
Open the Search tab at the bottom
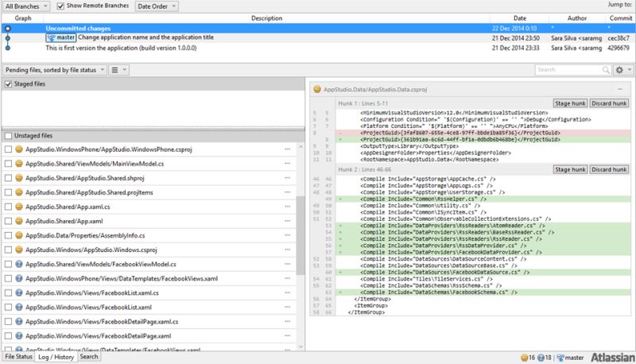(88, 357)
